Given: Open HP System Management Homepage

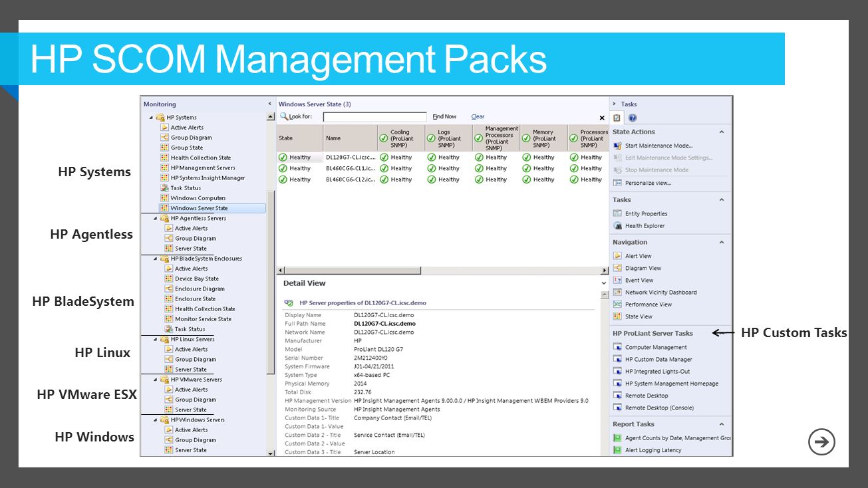Looking at the screenshot, I should pos(672,383).
